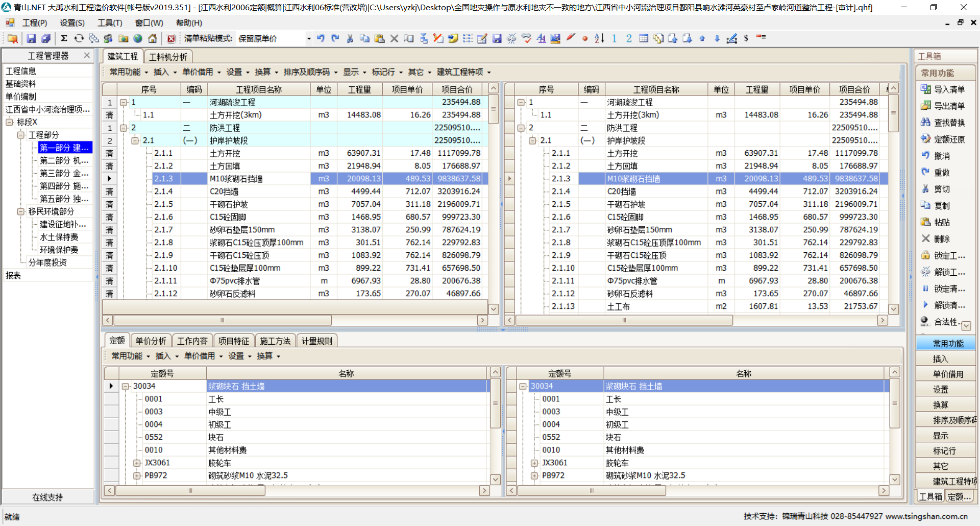Click down arrow of left grid's vertical scrollbar
This screenshot has height=526, width=980.
point(493,308)
